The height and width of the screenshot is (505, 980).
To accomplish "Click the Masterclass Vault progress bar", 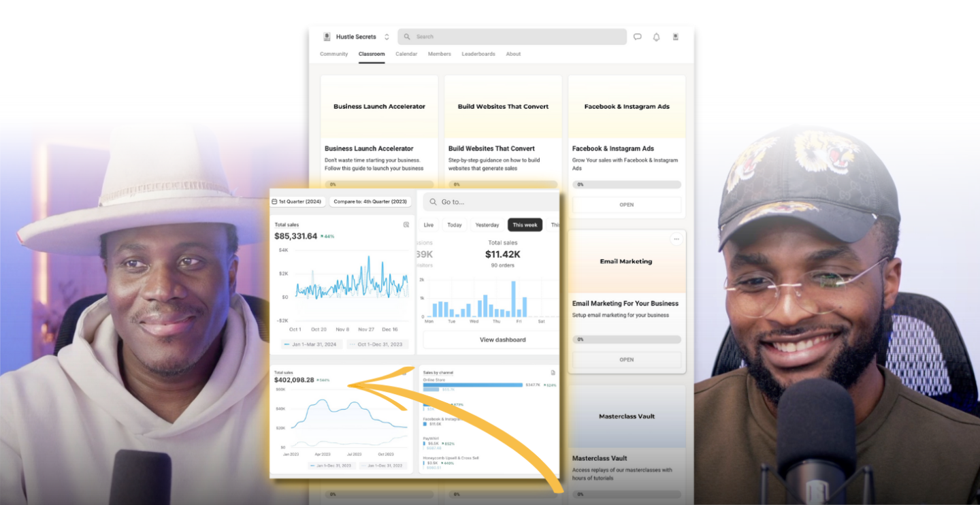I will tap(627, 494).
